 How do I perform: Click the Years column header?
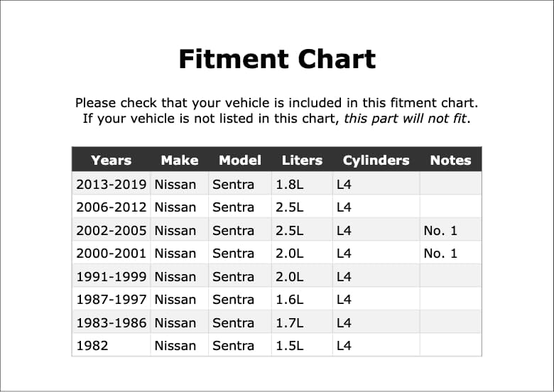coord(112,160)
